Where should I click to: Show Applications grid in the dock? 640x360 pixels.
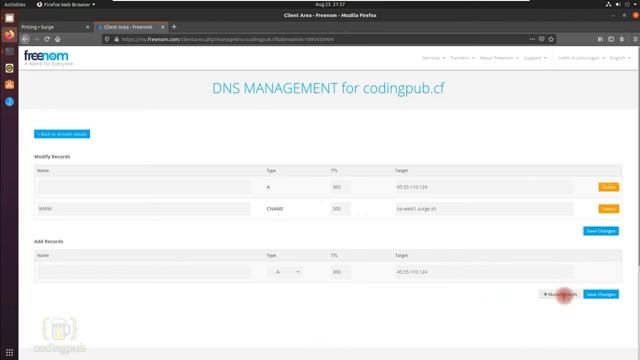(x=9, y=352)
